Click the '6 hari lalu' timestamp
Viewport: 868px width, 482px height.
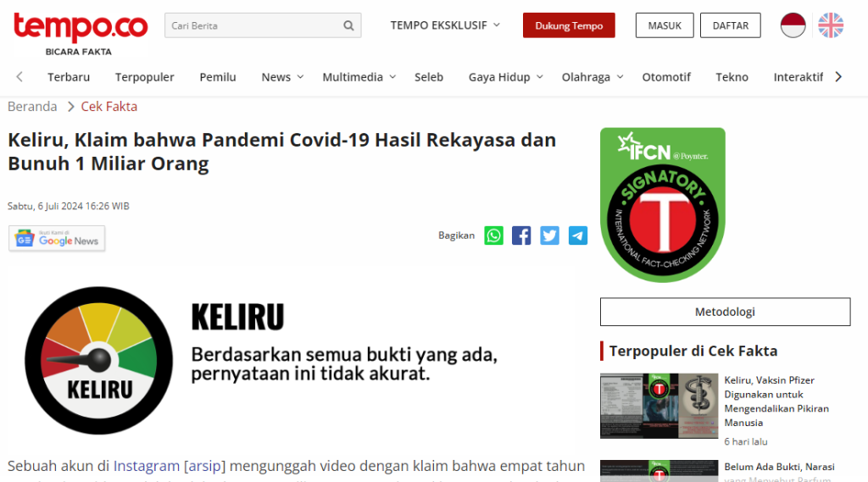pos(746,441)
